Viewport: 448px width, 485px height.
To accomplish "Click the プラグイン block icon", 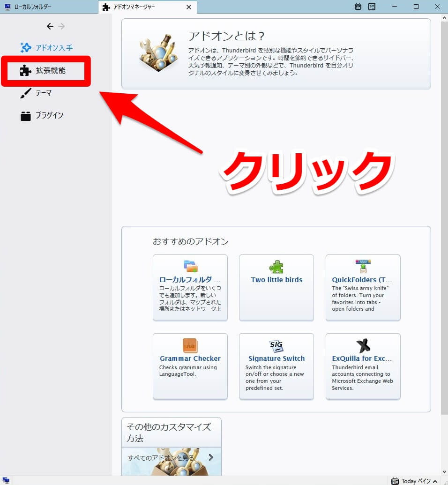I will point(26,116).
